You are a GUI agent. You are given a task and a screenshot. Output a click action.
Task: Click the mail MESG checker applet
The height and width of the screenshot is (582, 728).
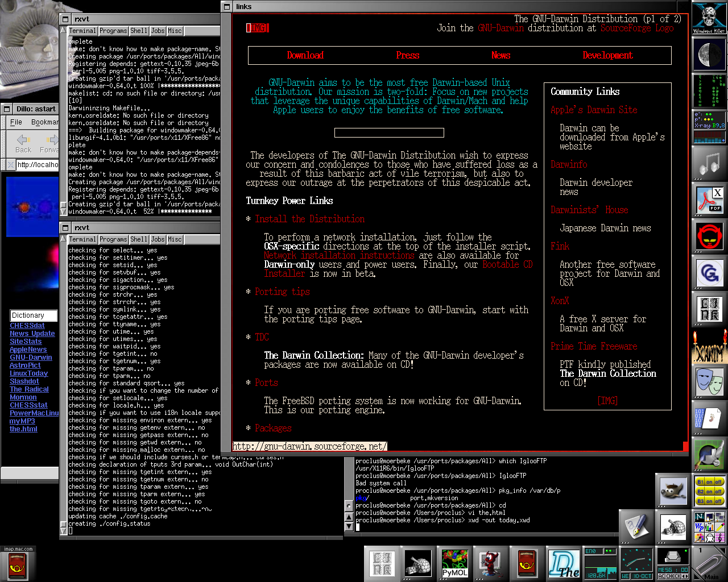pos(673,563)
